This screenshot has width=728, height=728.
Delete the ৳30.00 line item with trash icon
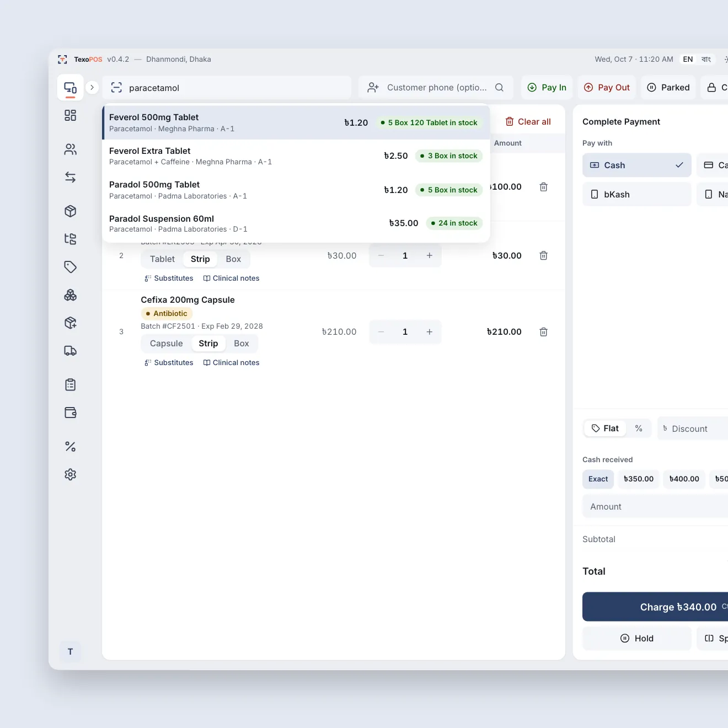pyautogui.click(x=543, y=255)
